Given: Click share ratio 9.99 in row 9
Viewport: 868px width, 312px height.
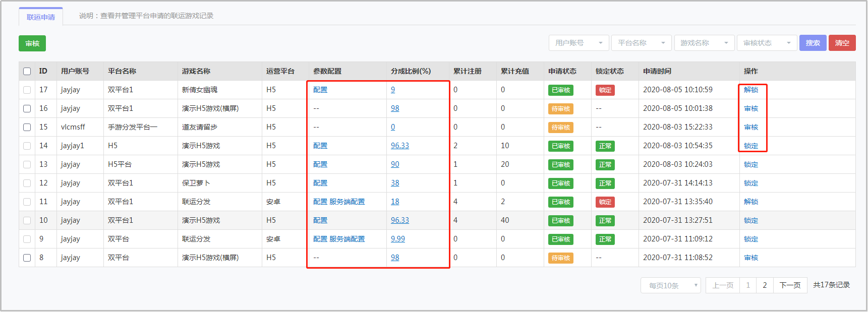Looking at the screenshot, I should (398, 239).
